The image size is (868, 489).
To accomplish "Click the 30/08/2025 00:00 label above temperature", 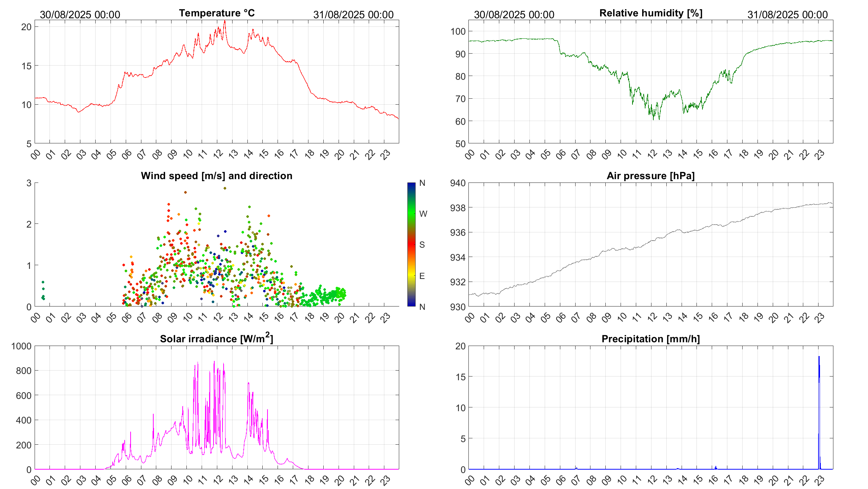I will click(x=80, y=15).
